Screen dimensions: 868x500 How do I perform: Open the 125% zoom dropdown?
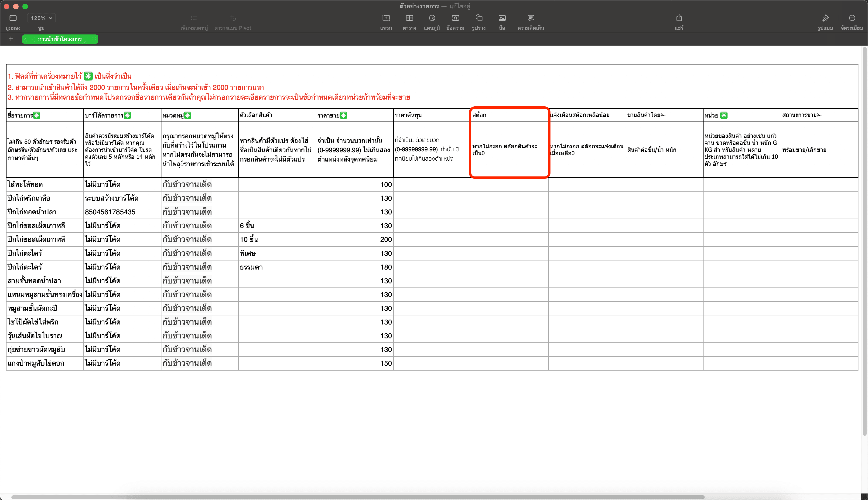pos(41,18)
